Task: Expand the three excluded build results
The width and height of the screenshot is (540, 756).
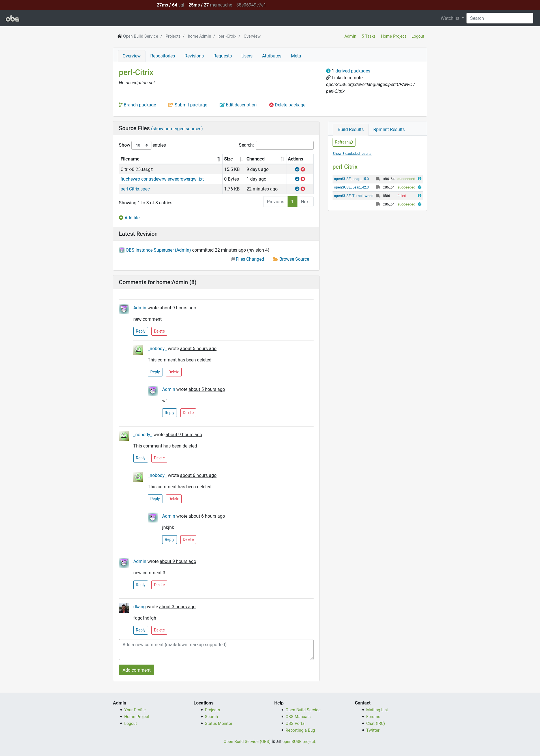Action: point(352,153)
